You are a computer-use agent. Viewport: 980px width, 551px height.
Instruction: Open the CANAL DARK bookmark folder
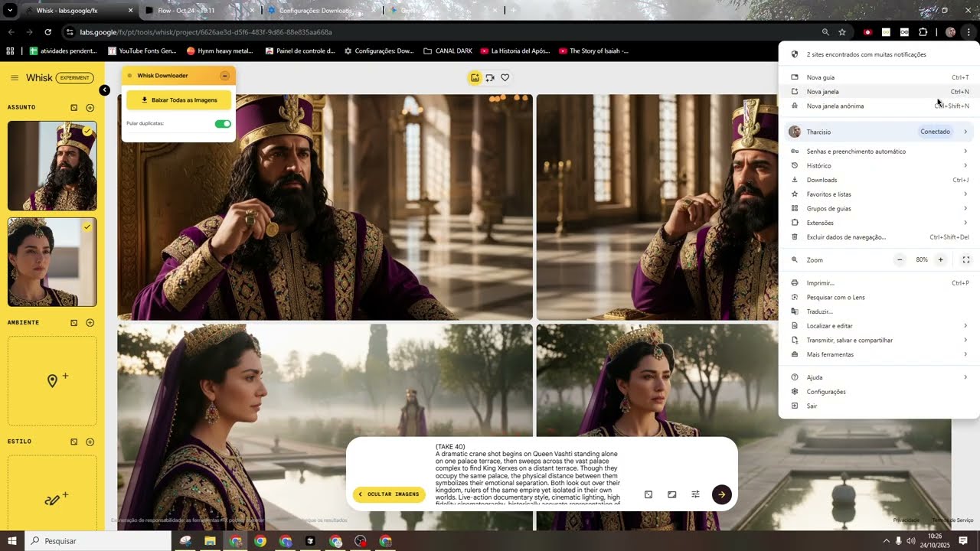click(448, 51)
